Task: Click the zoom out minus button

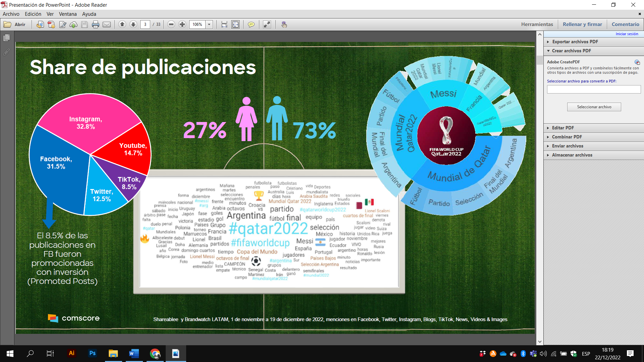Action: [171, 24]
